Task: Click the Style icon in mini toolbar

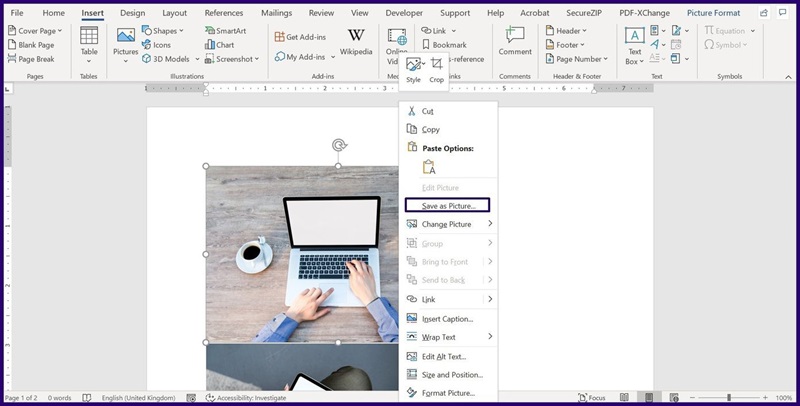Action: point(413,70)
